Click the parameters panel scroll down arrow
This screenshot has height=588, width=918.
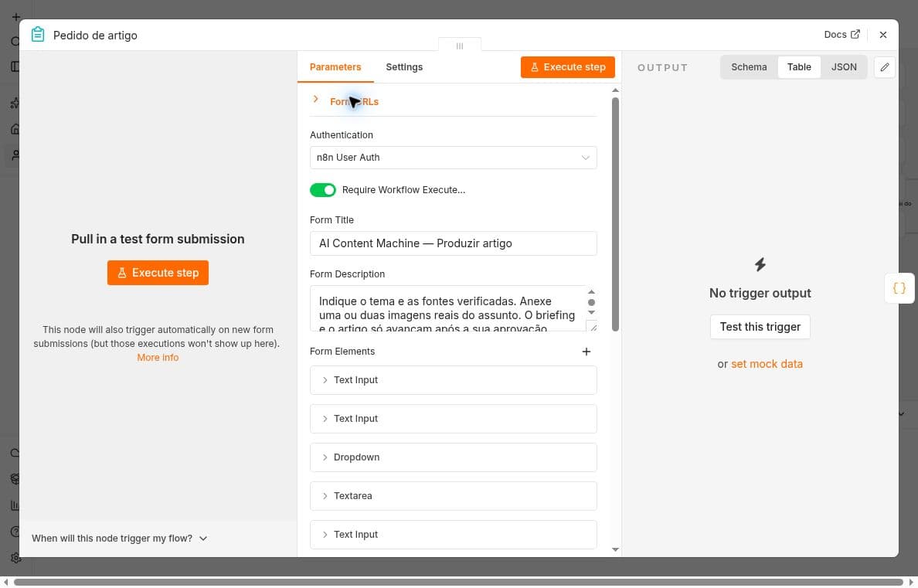[615, 549]
